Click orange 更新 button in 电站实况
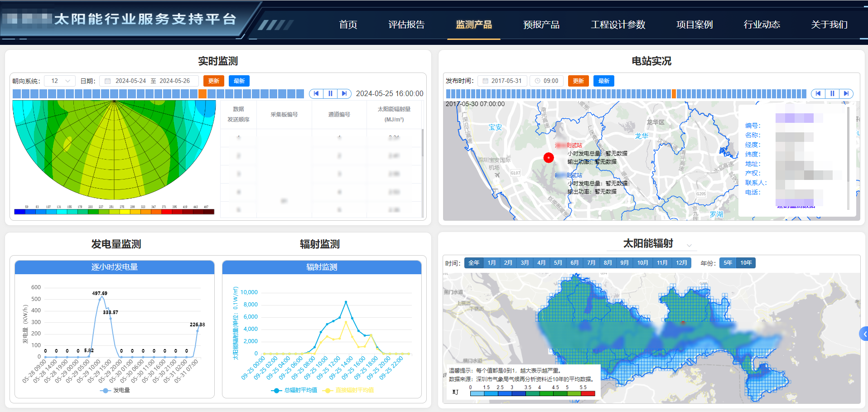The image size is (868, 412). [x=579, y=81]
